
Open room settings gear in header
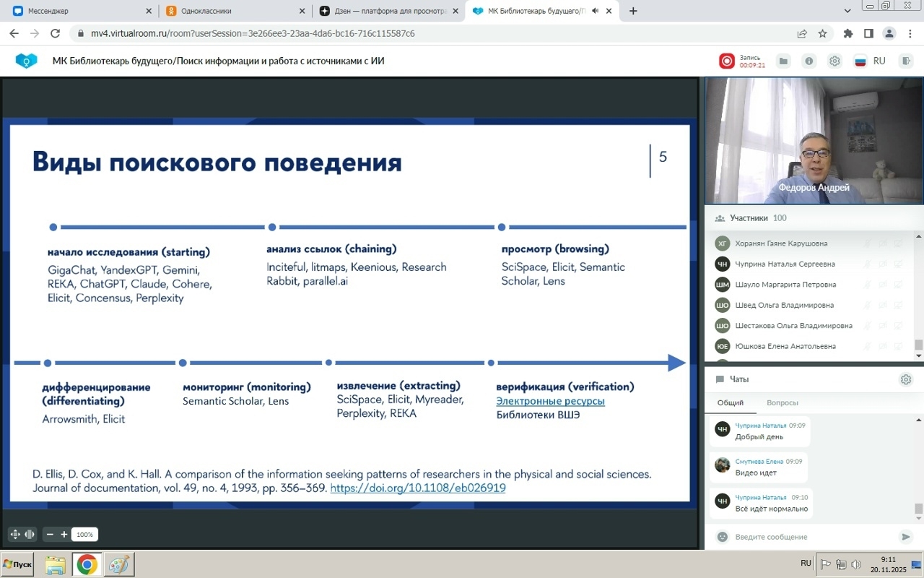tap(834, 61)
